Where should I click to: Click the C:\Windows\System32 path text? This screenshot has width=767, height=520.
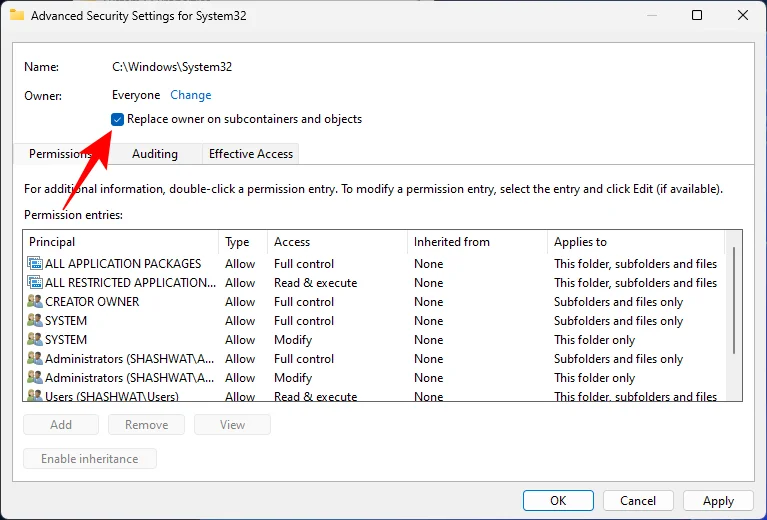pos(172,67)
